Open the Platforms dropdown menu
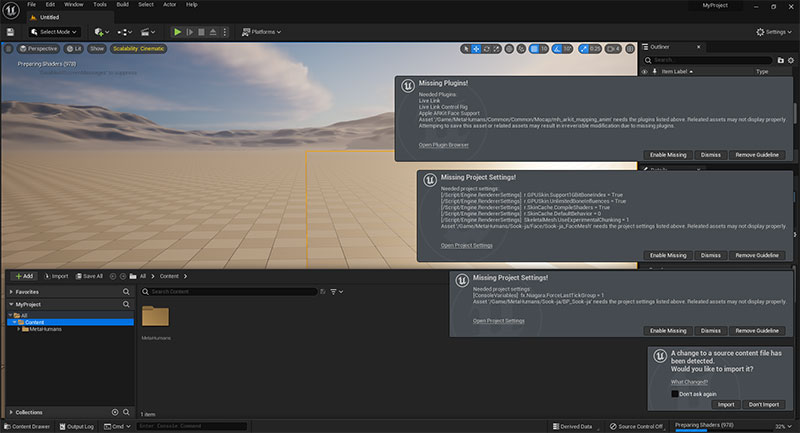This screenshot has height=433, width=800. pyautogui.click(x=261, y=32)
